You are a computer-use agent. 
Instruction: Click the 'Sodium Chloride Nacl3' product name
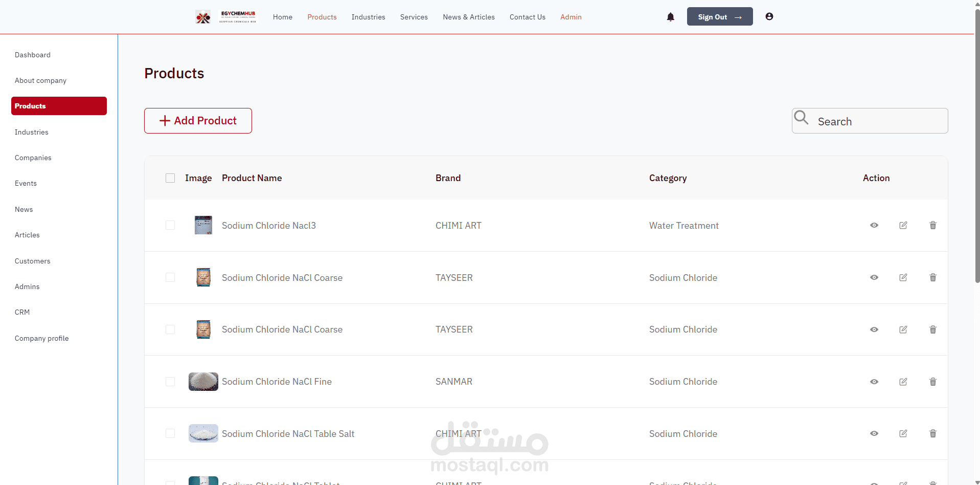coord(269,226)
